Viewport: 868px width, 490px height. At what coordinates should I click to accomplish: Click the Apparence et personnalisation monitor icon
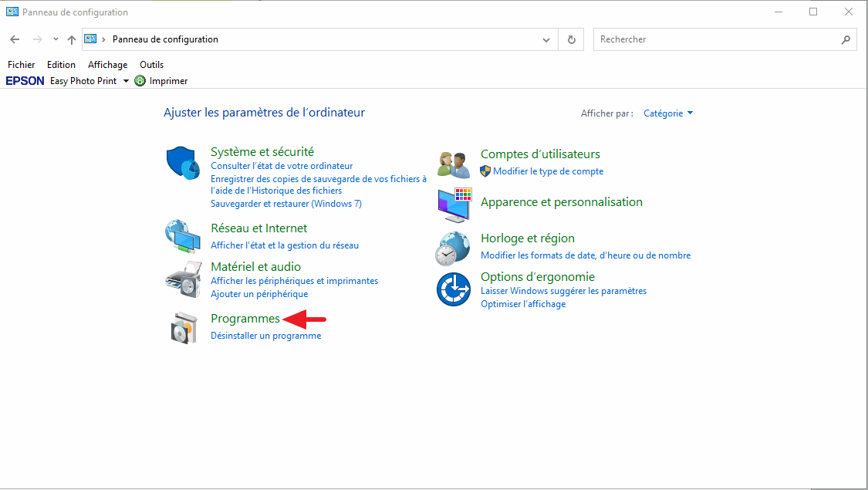tap(453, 204)
